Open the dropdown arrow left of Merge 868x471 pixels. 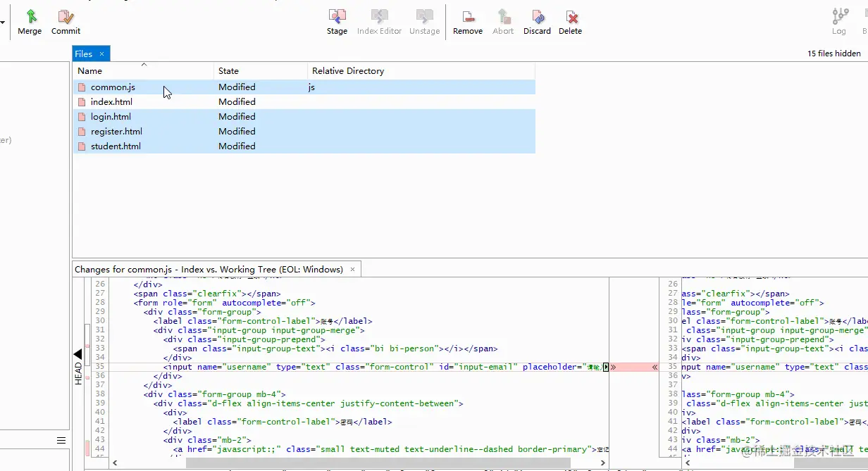[3, 23]
